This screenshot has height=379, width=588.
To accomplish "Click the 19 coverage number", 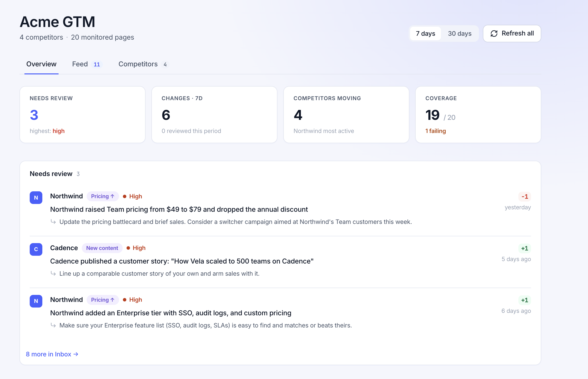I will click(x=432, y=115).
